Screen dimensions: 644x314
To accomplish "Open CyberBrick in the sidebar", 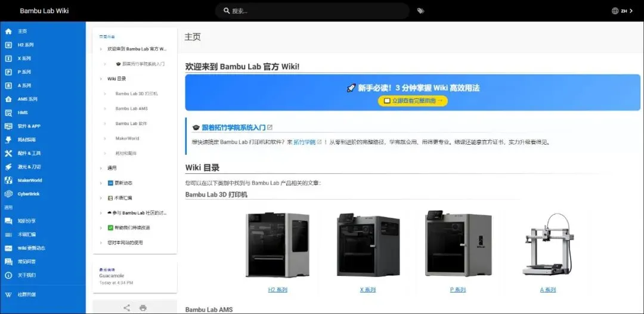I will tap(43, 194).
